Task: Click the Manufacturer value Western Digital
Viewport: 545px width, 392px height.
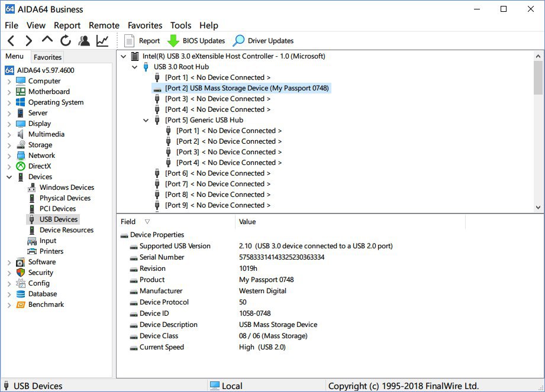Action: 262,291
